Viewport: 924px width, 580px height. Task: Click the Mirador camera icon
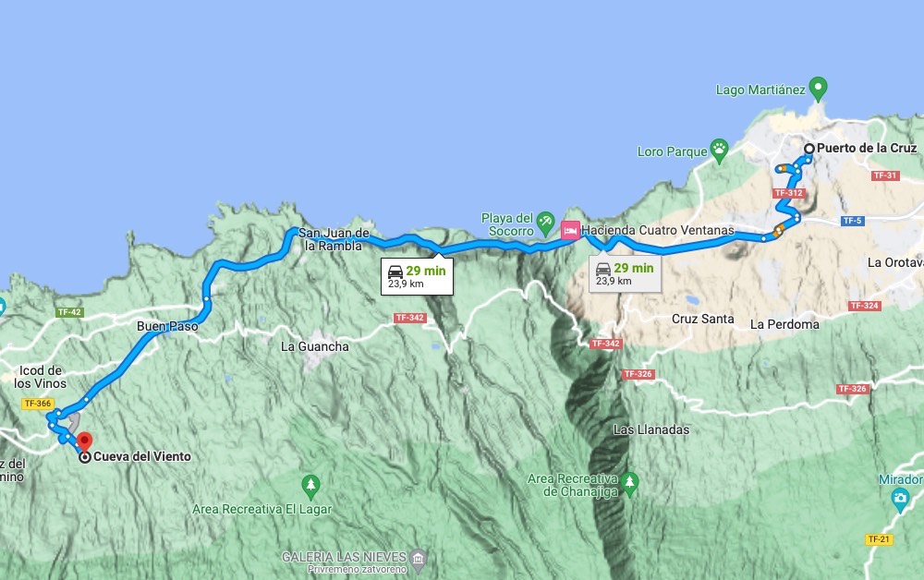[900, 500]
